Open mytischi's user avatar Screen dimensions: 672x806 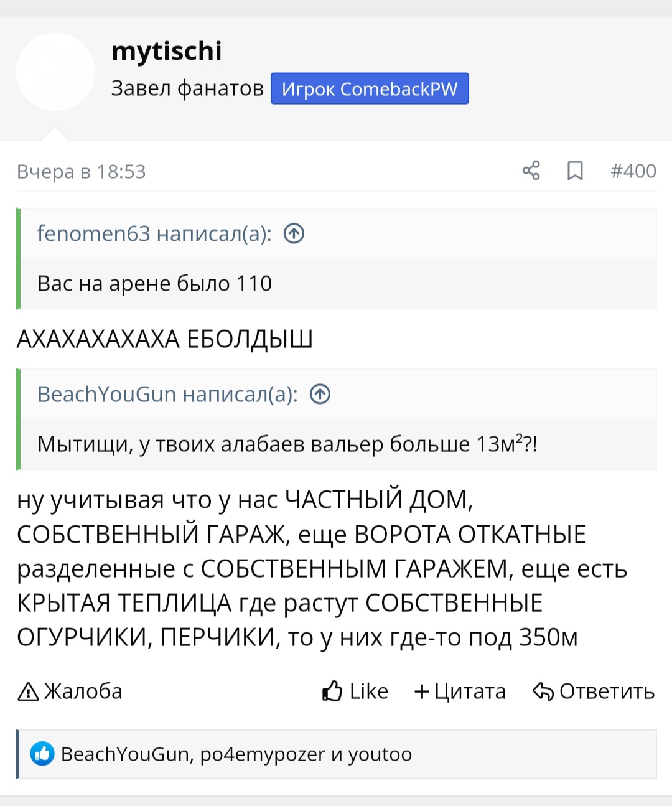pos(55,72)
